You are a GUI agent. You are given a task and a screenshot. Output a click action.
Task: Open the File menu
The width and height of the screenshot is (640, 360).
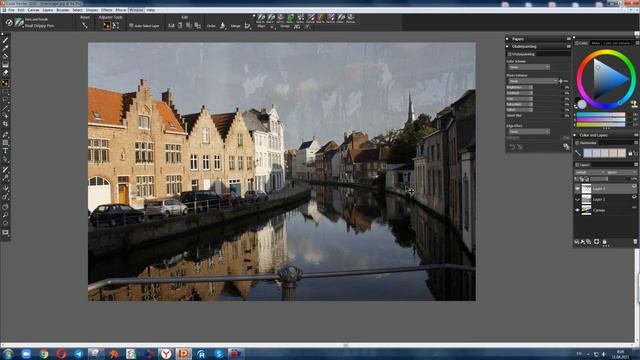tap(11, 10)
